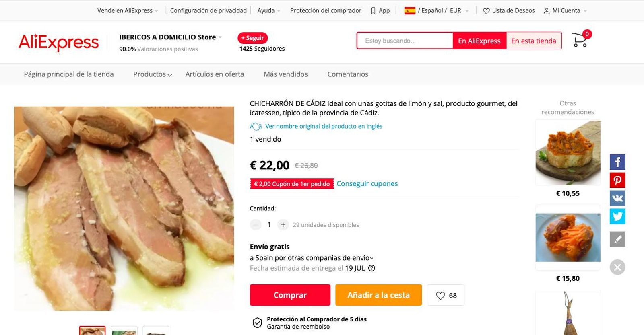Enable search within En AliExpress
This screenshot has height=335, width=644.
tap(479, 41)
